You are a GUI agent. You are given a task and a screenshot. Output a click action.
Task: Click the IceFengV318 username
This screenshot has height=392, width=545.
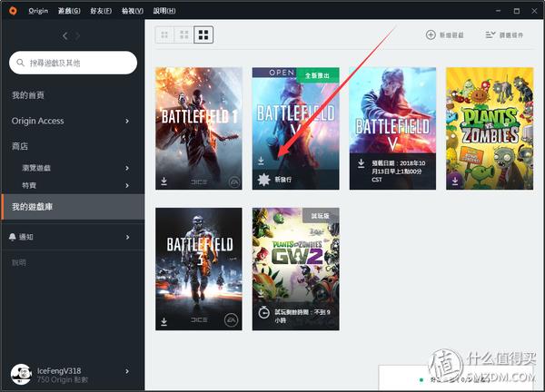tap(59, 370)
